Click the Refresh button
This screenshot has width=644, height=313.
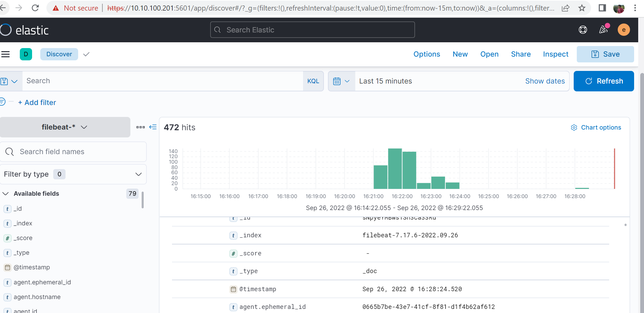(x=604, y=81)
